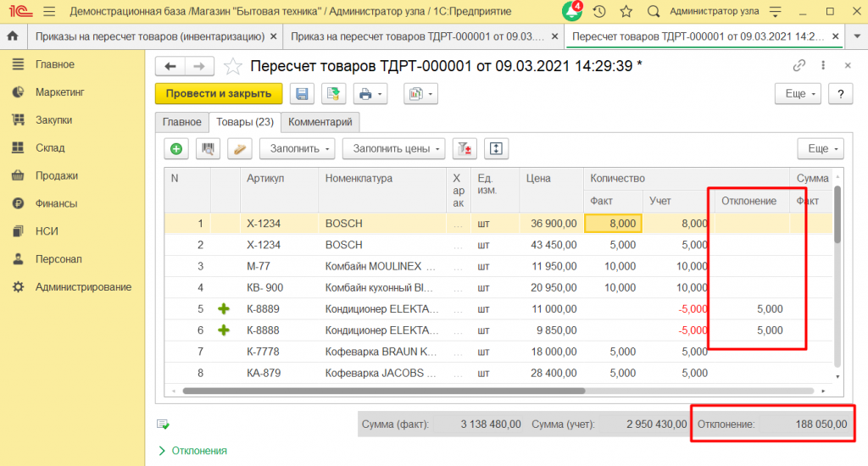The width and height of the screenshot is (868, 466).
Task: Switch to Комментарий tab
Action: tap(320, 122)
